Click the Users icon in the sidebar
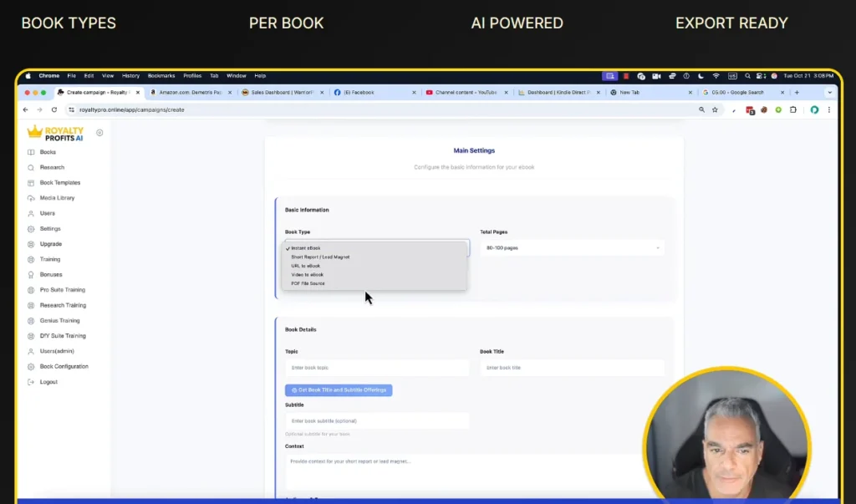This screenshot has height=504, width=856. 30,213
